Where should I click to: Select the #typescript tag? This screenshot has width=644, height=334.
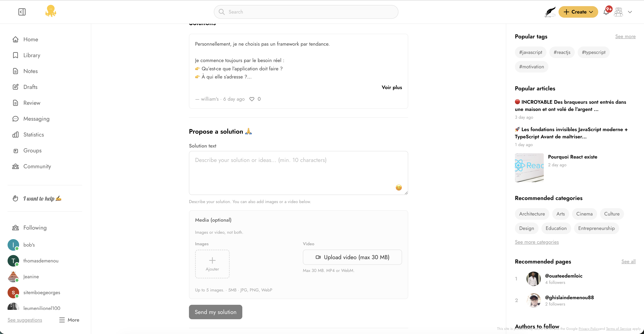point(594,52)
